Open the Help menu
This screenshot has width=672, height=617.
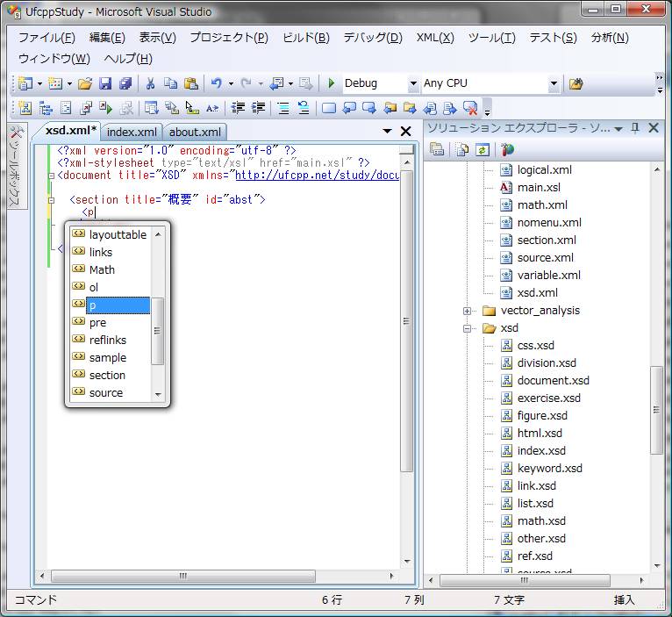128,59
